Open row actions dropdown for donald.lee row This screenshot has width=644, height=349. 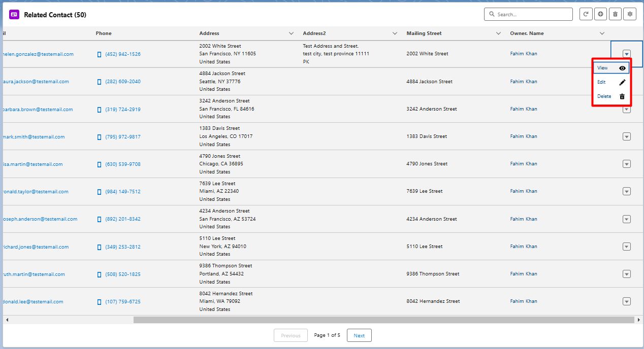[x=627, y=301]
